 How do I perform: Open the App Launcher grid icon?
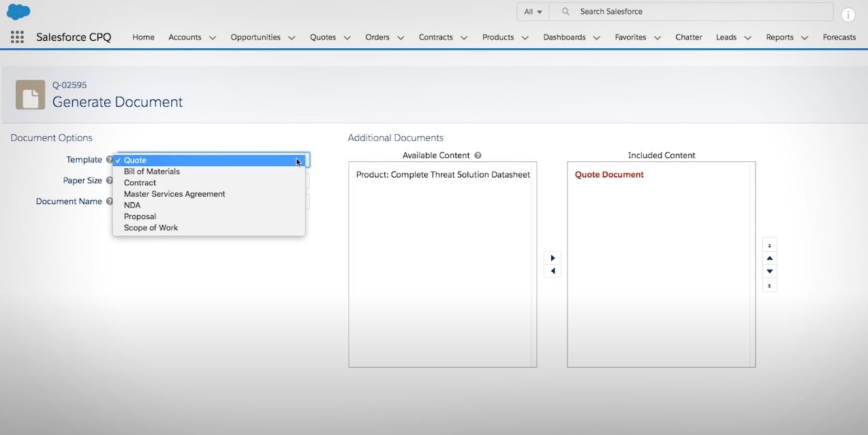point(17,37)
